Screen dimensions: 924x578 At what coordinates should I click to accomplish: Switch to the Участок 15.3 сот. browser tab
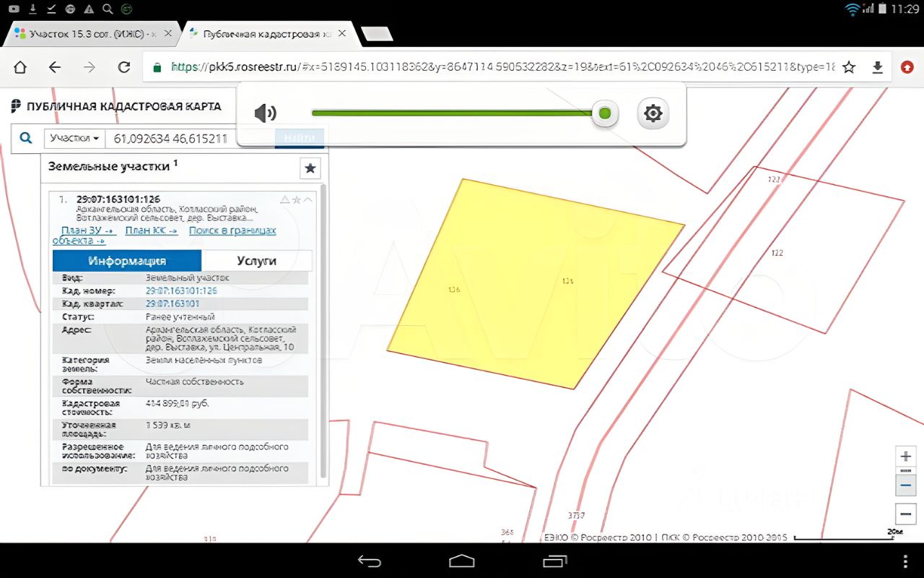pyautogui.click(x=90, y=34)
